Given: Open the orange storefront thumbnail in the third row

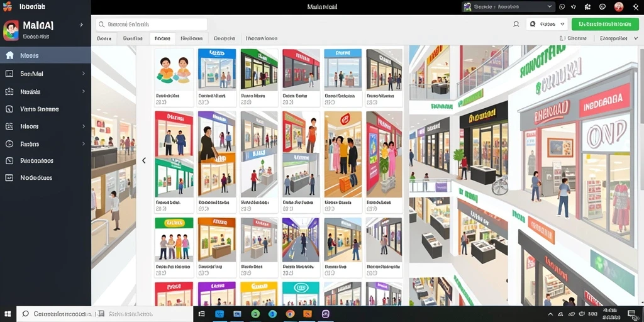Looking at the screenshot, I should click(217, 240).
